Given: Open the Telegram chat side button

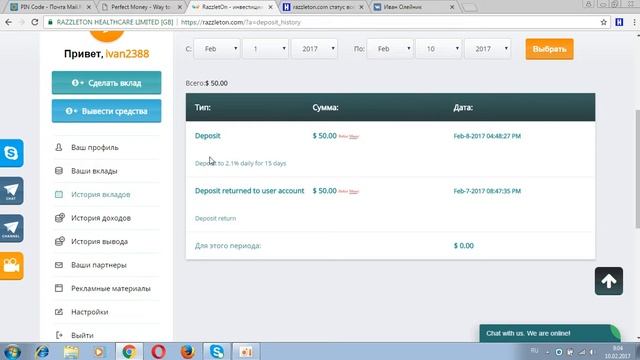Looking at the screenshot, I should click(11, 191).
